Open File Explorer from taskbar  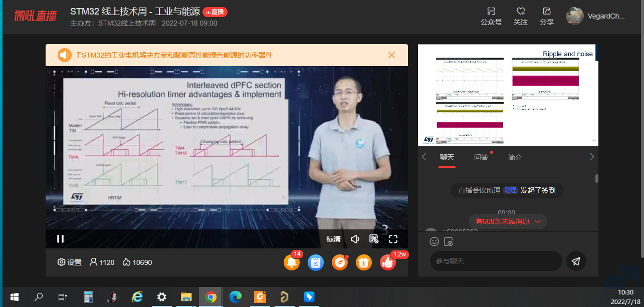point(186,297)
